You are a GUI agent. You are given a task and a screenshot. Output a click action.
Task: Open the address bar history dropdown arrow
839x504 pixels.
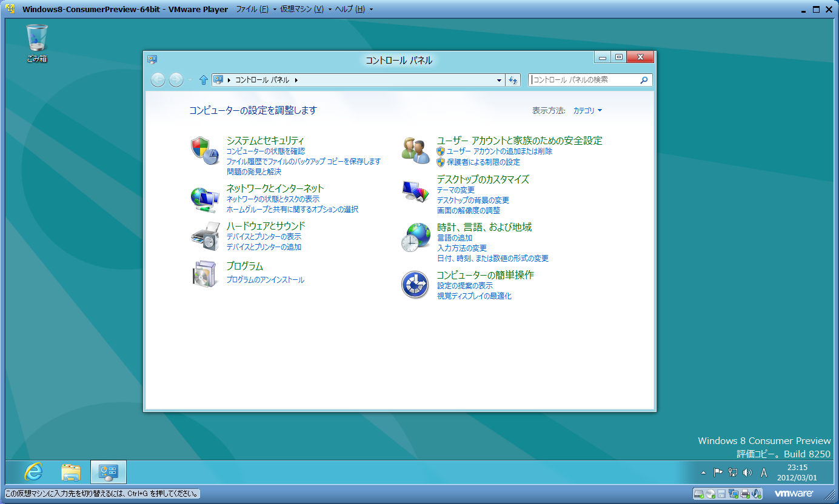click(x=499, y=80)
